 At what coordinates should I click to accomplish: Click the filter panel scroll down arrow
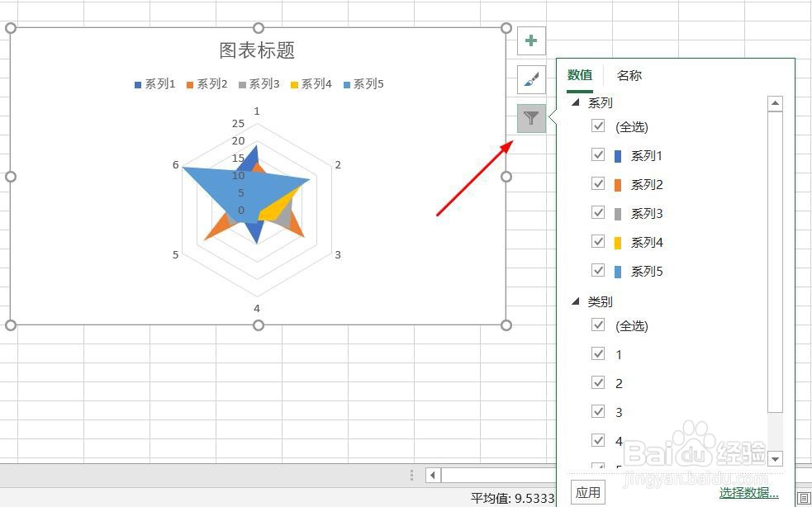775,458
